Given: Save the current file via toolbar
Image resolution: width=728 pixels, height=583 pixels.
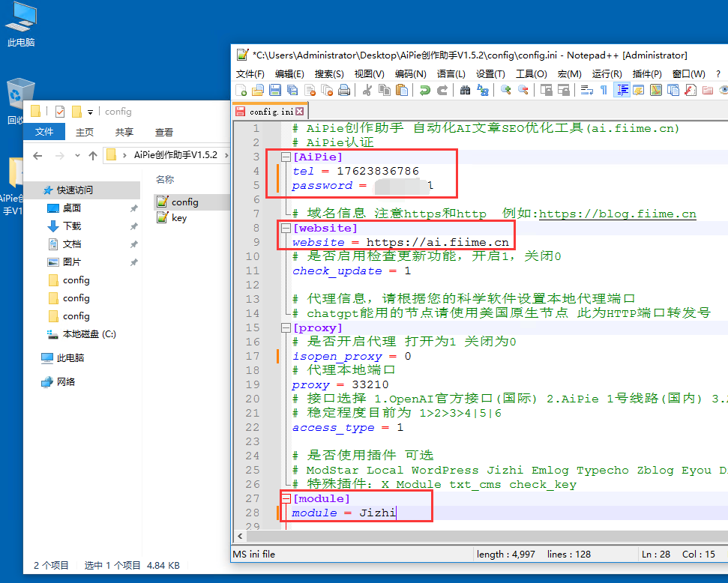Looking at the screenshot, I should click(275, 90).
